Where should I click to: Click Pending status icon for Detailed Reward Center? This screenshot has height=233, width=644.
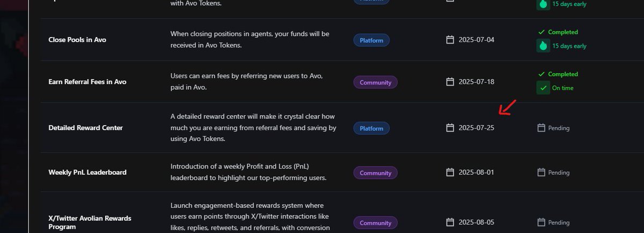pos(541,128)
